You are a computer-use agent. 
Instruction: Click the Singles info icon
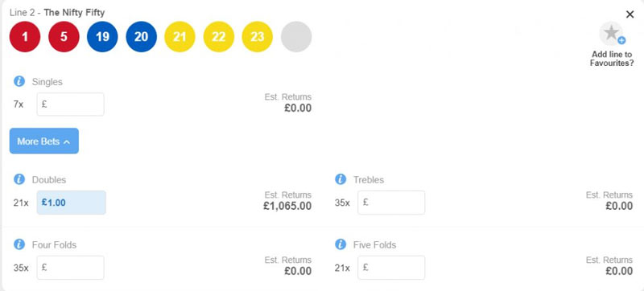click(x=19, y=81)
